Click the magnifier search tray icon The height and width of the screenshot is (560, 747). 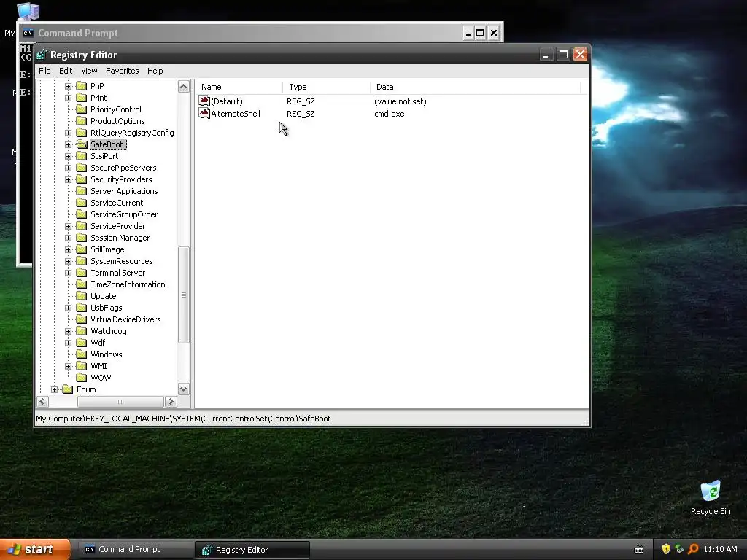[693, 549]
